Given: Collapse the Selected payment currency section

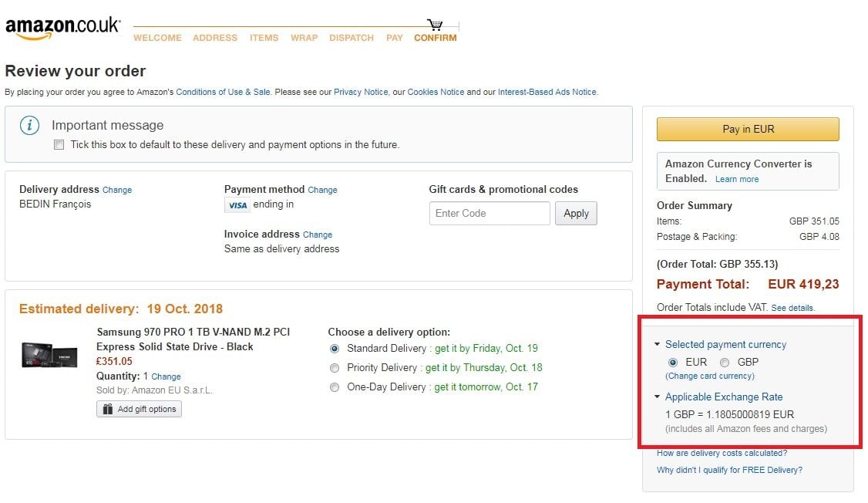Looking at the screenshot, I should 657,345.
